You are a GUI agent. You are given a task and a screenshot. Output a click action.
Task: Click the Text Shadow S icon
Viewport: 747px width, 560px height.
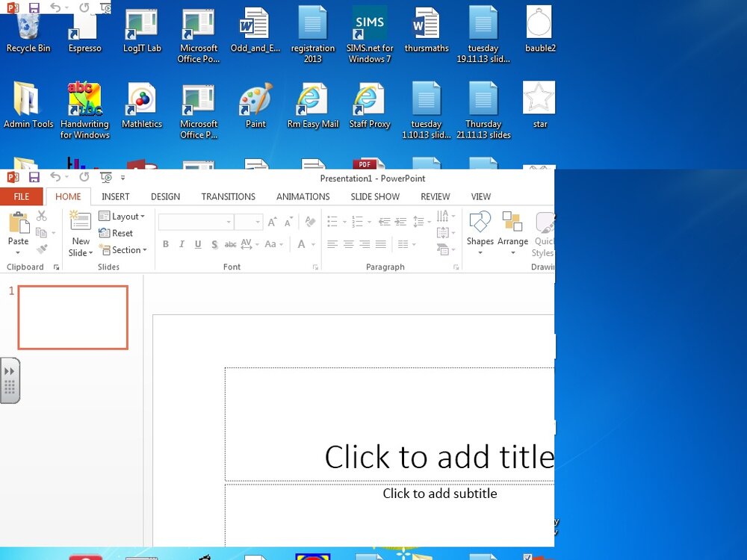[x=214, y=244]
